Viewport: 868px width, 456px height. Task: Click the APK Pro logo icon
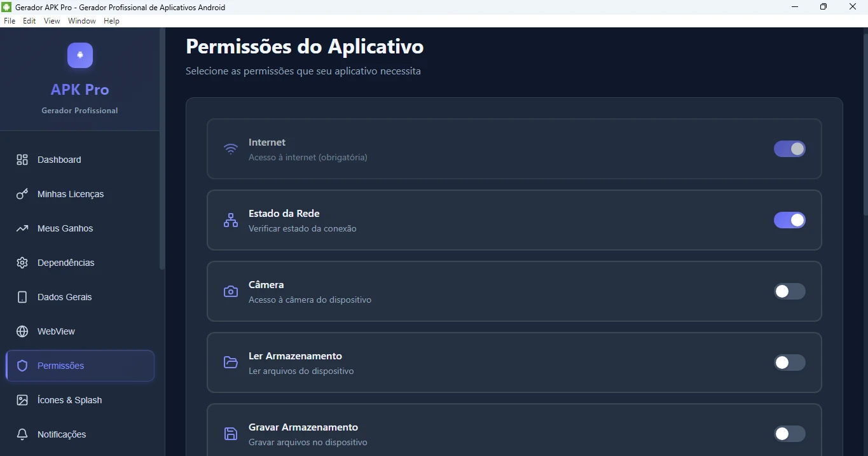click(x=80, y=55)
